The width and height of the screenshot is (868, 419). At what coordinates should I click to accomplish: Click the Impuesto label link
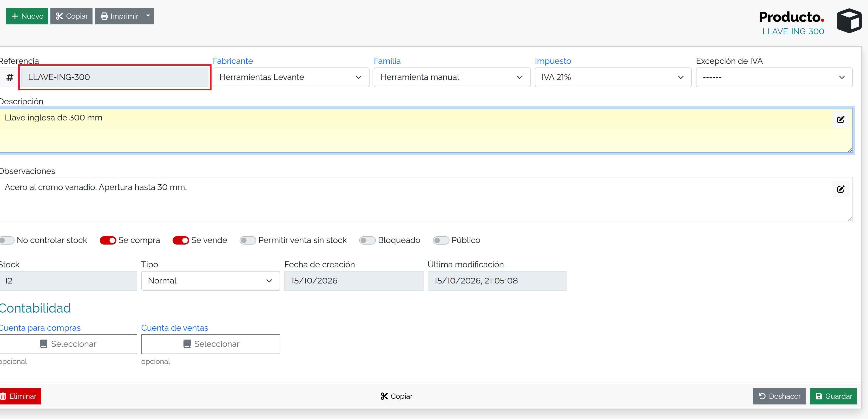pos(553,61)
